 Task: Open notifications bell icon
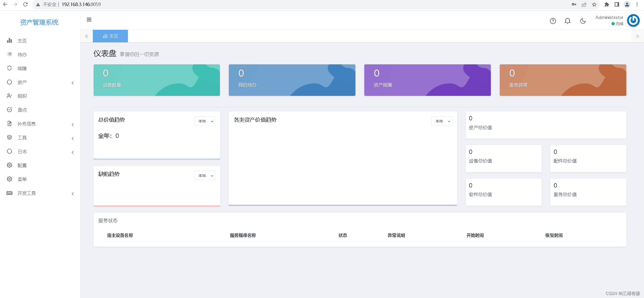(567, 21)
